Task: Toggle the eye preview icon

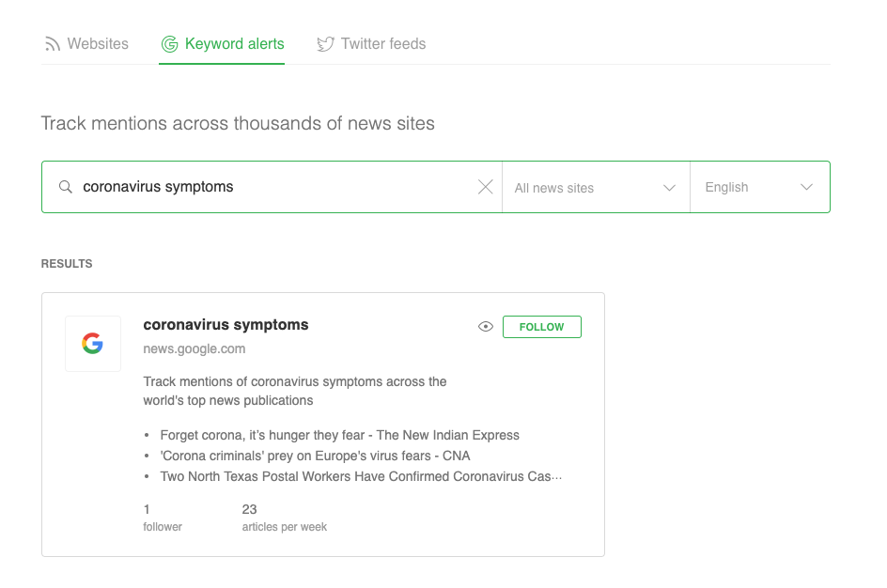Action: (x=486, y=327)
